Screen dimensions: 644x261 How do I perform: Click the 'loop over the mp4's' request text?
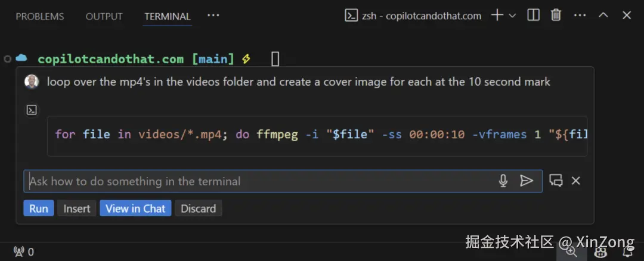pyautogui.click(x=299, y=82)
